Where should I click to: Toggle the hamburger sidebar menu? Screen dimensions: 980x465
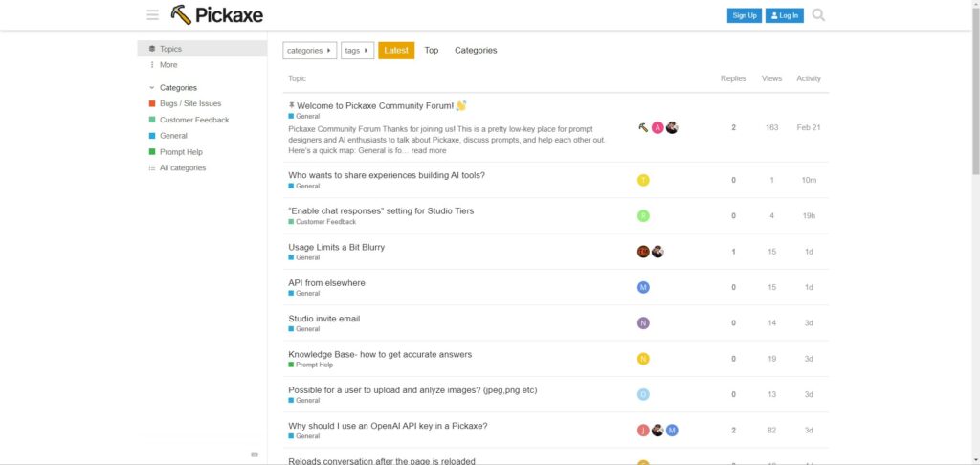[x=152, y=15]
